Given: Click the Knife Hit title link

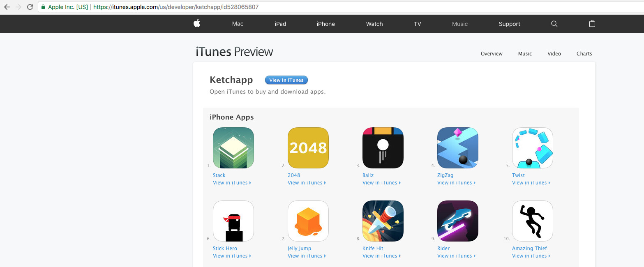Looking at the screenshot, I should click(373, 249).
